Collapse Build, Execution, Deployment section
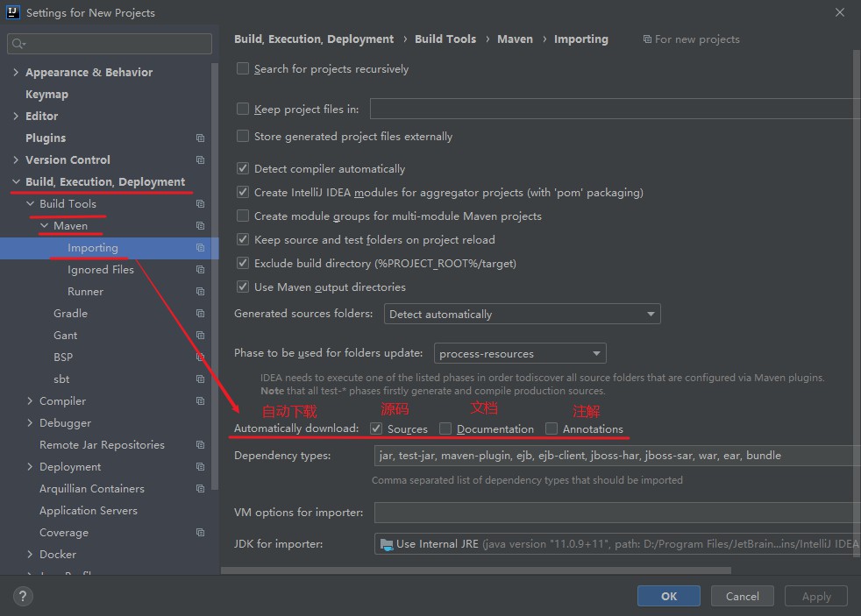 16,181
